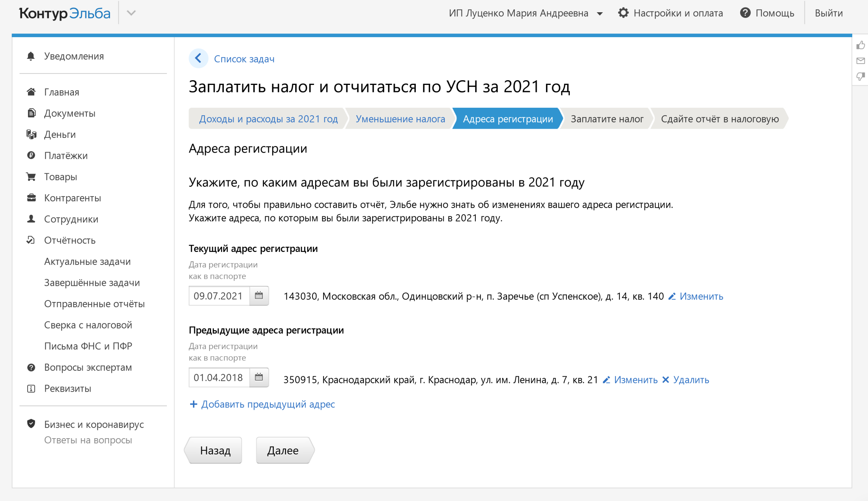This screenshot has height=501, width=868.
Task: Go to the Уменьшение налога step
Action: click(400, 119)
